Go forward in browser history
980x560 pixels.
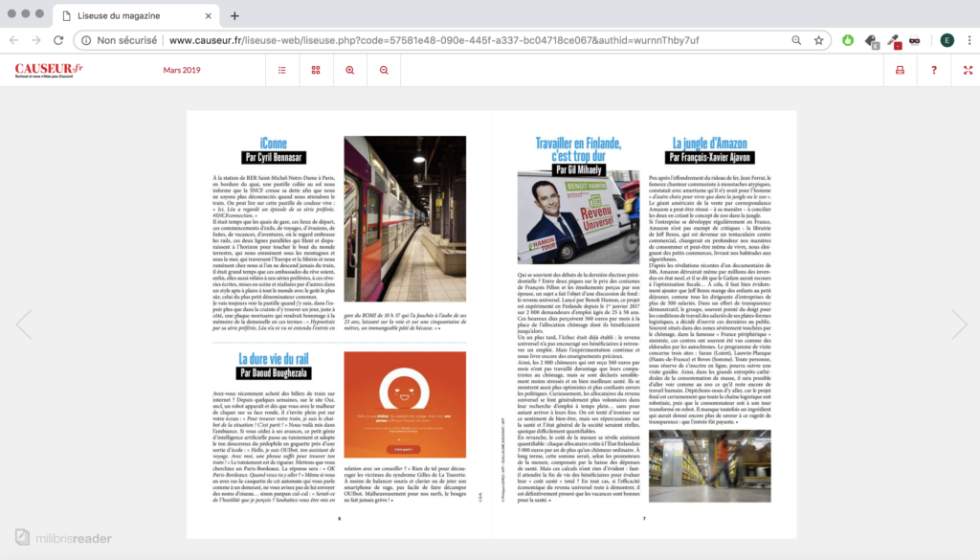(35, 40)
